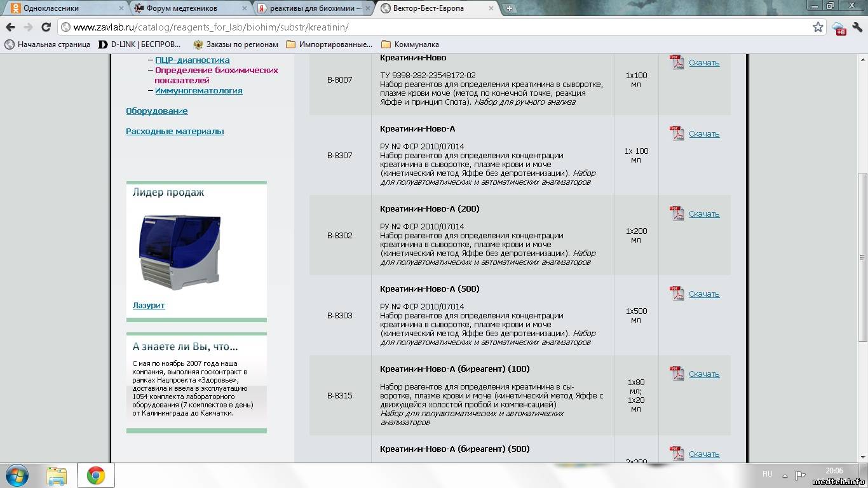
Task: Open Windows Start menu orb
Action: point(17,475)
